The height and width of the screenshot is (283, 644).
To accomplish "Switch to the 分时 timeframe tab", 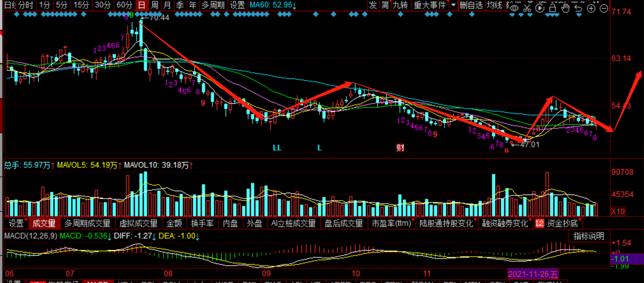I will [x=26, y=6].
